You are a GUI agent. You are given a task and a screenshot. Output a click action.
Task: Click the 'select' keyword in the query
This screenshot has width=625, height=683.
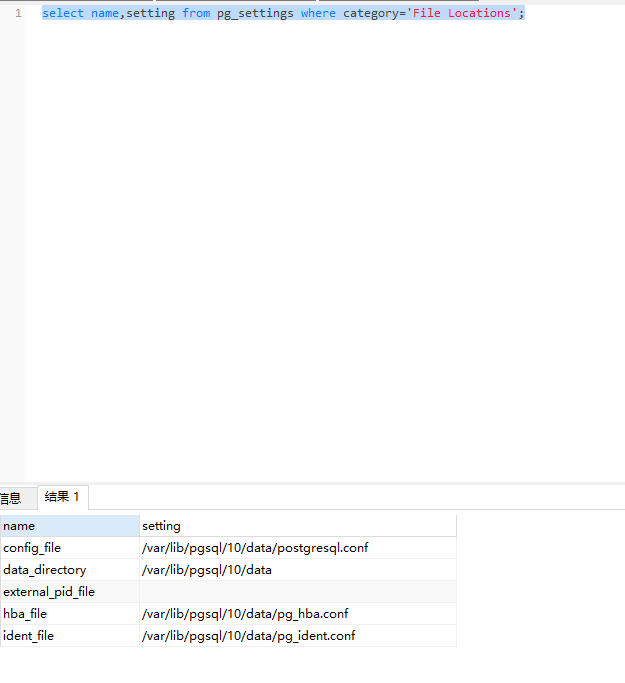[x=63, y=14]
